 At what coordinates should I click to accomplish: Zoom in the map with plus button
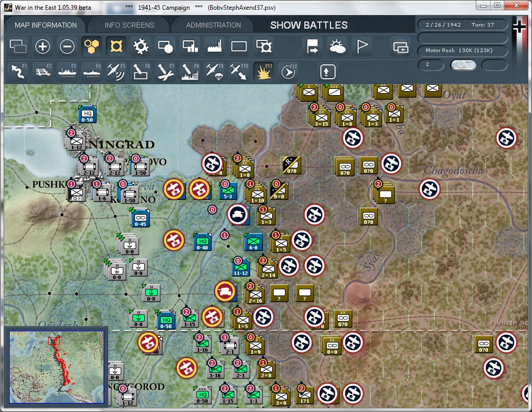tap(42, 47)
